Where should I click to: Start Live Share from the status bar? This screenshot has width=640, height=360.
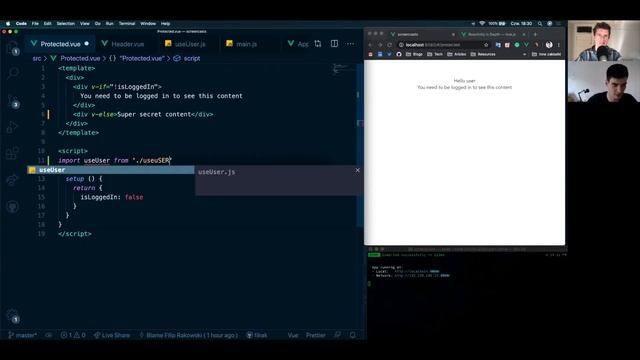click(111, 335)
